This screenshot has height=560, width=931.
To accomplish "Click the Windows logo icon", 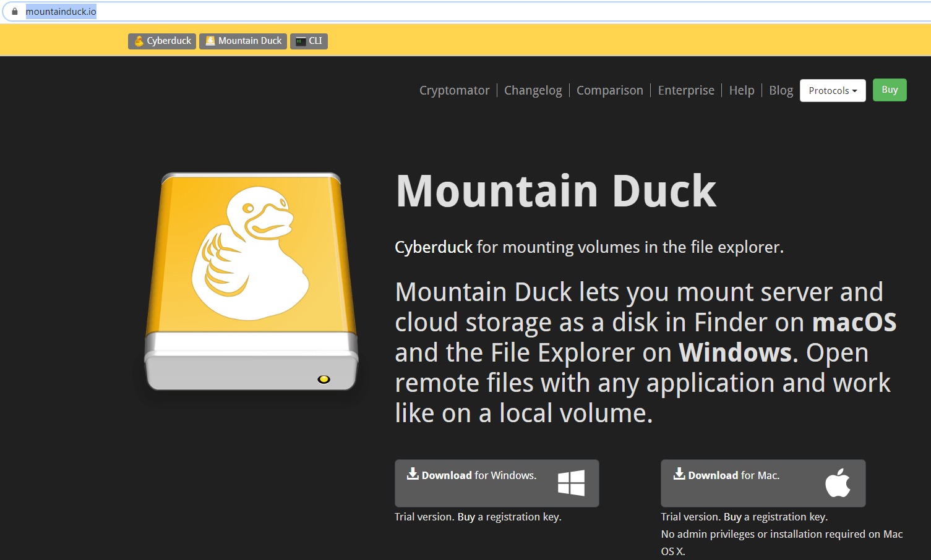I will point(571,483).
